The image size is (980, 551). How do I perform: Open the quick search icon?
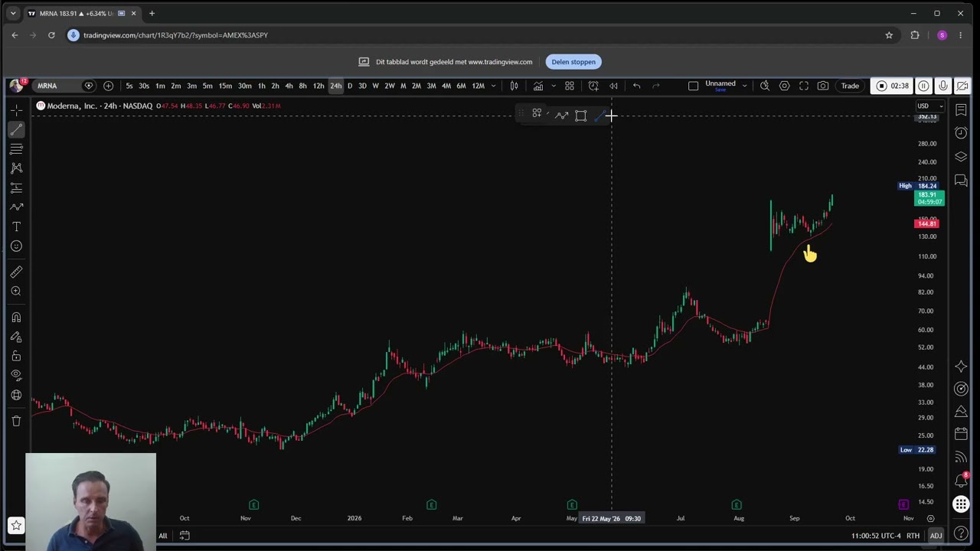[x=764, y=86]
